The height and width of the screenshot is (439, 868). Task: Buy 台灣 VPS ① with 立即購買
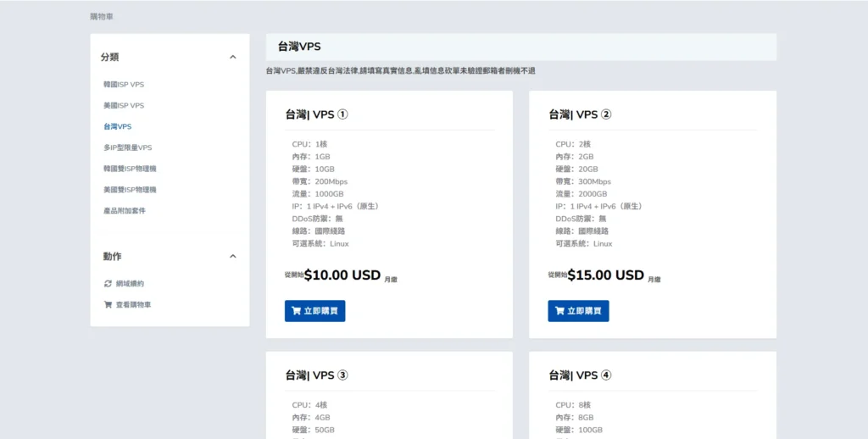pyautogui.click(x=315, y=311)
